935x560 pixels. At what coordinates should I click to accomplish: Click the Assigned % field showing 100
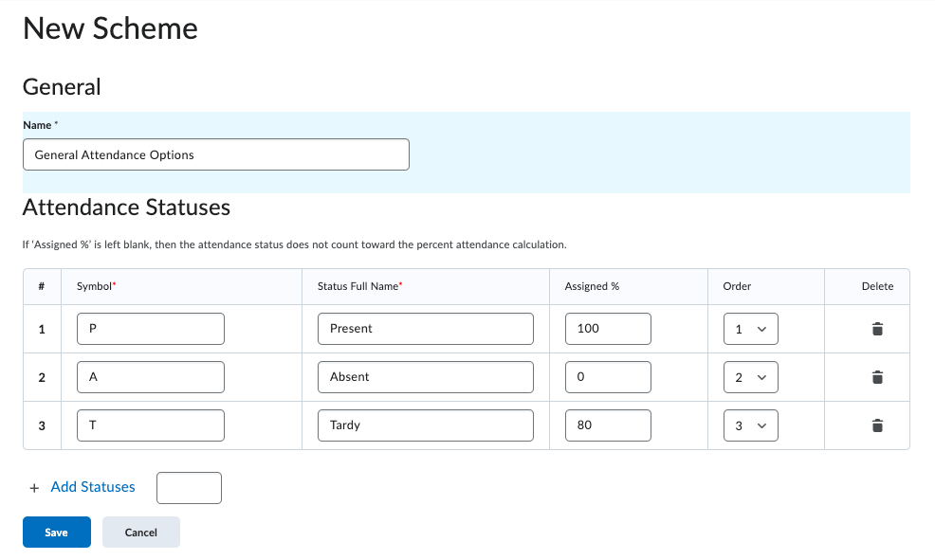pos(608,329)
